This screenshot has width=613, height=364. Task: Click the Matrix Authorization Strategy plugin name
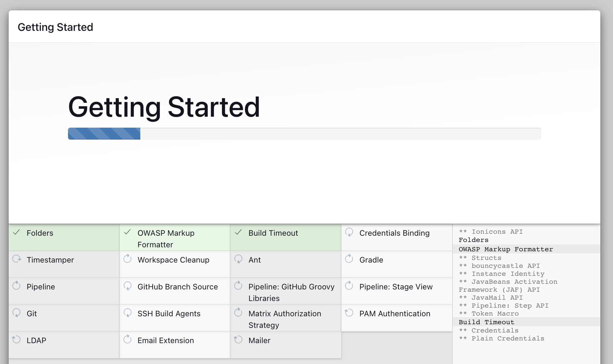pyautogui.click(x=285, y=319)
